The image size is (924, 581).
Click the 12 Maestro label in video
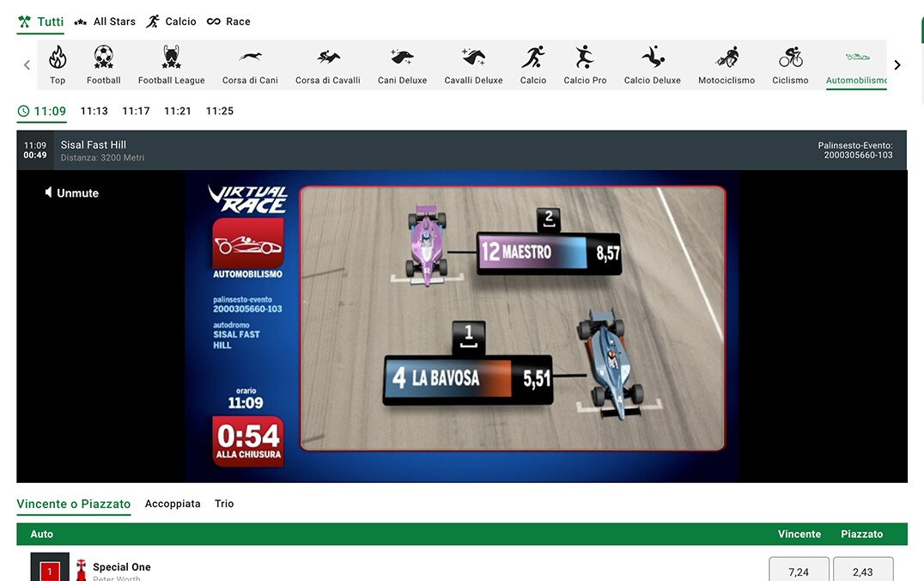click(x=548, y=253)
